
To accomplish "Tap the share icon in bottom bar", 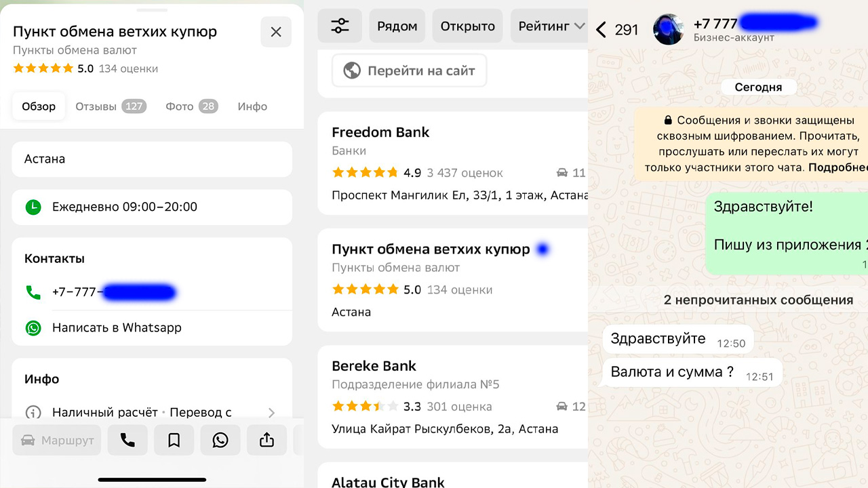I will [x=267, y=440].
